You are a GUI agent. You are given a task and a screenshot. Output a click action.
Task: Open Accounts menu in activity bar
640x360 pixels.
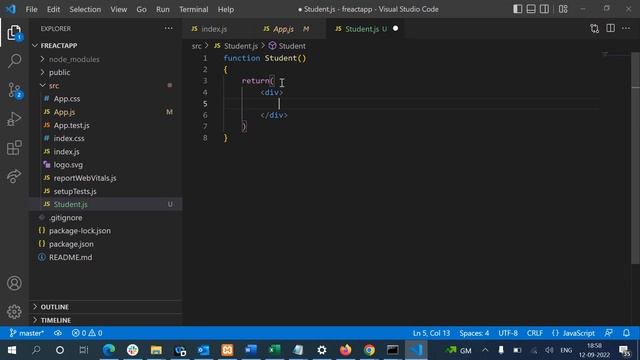coord(14,283)
